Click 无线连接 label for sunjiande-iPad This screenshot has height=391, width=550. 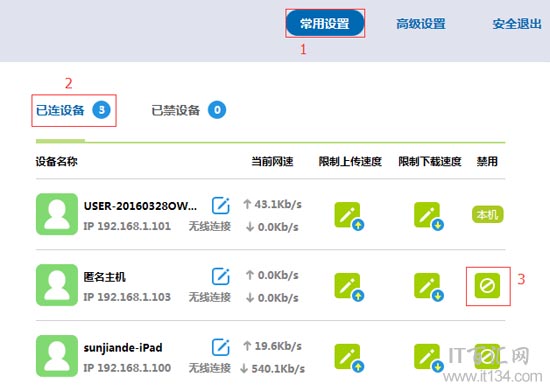click(x=210, y=368)
